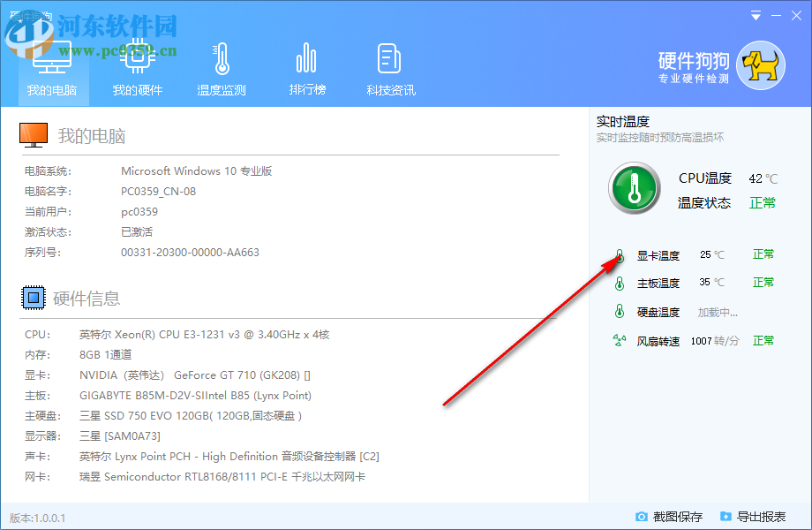
Task: Switch to the 我的硬件 tab
Action: point(137,66)
